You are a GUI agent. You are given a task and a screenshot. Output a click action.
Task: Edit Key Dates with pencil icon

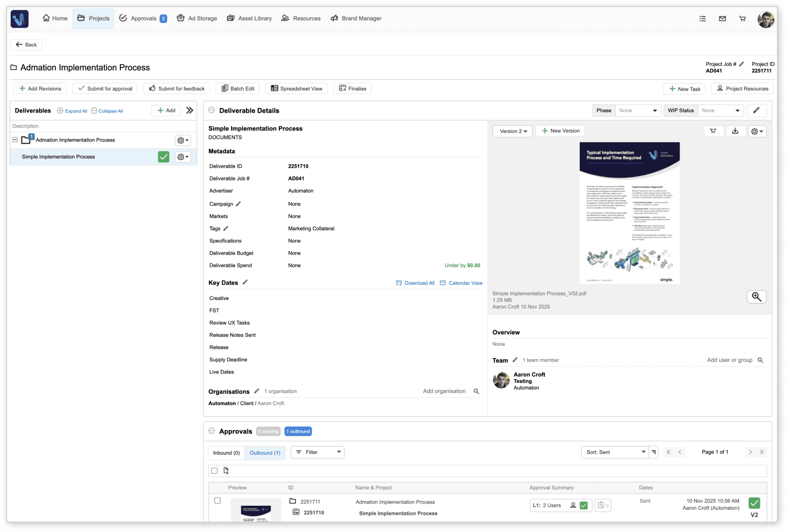[x=245, y=282]
